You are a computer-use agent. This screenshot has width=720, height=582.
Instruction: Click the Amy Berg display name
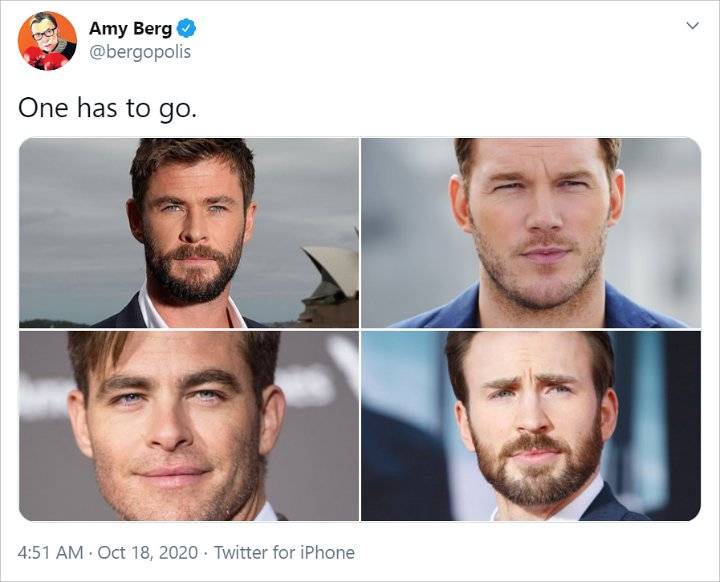(x=130, y=28)
